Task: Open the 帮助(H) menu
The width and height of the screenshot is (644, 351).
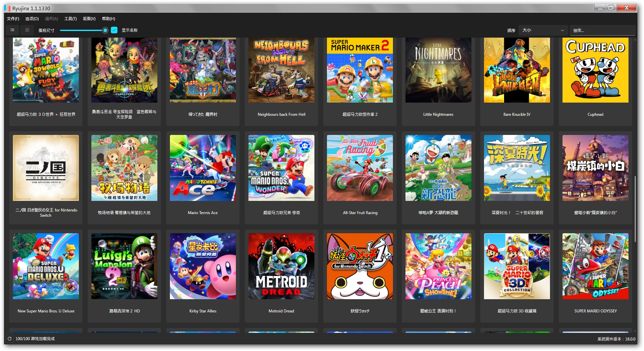Action: 109,19
